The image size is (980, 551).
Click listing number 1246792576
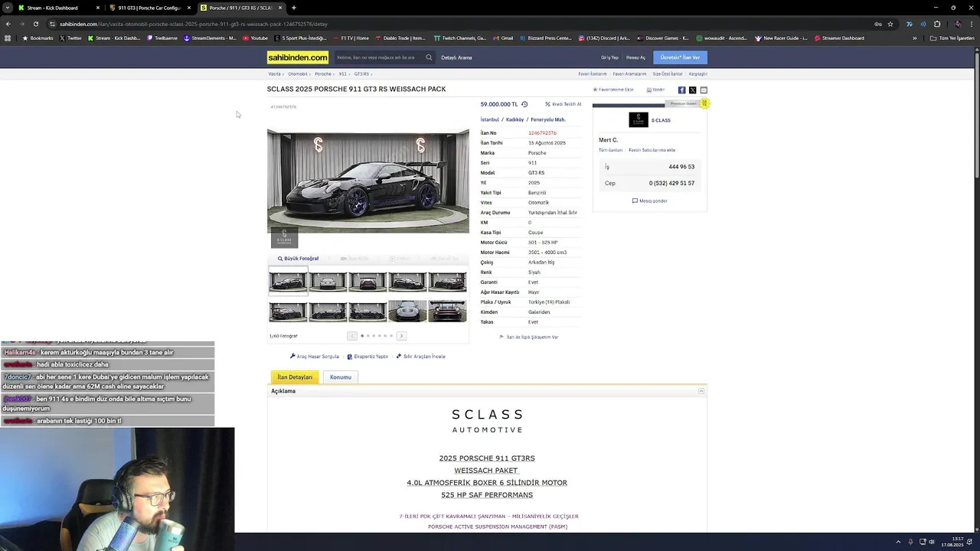(542, 133)
